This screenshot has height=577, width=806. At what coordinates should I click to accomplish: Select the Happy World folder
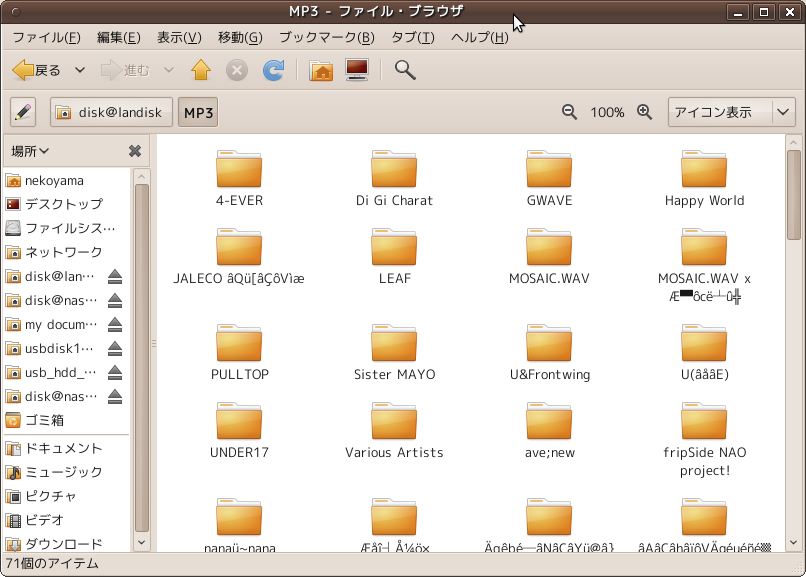point(704,169)
